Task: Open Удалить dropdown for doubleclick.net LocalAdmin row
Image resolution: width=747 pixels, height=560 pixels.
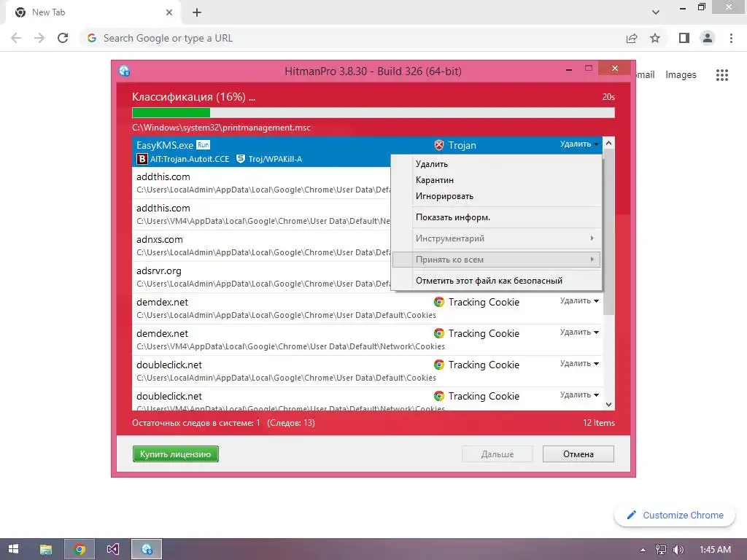Action: (579, 363)
